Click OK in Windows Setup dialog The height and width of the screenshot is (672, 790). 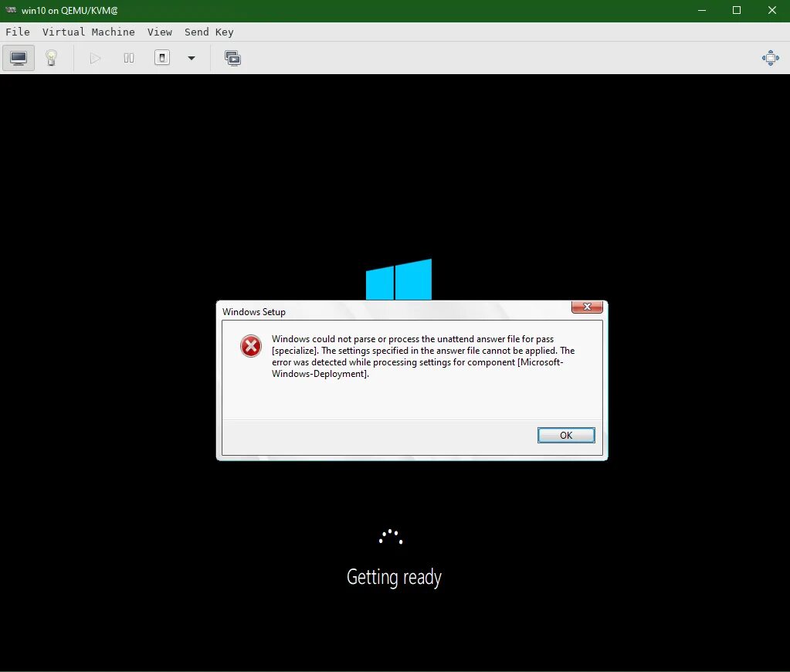(x=566, y=435)
